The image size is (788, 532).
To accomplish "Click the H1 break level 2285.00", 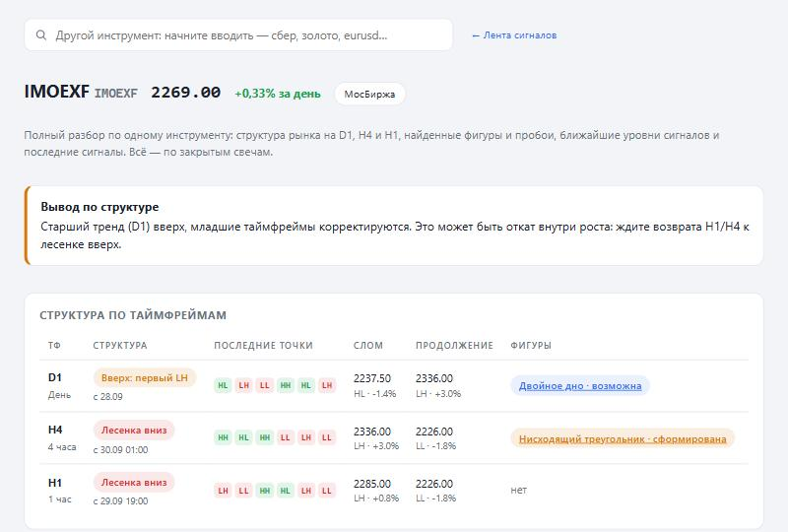I will (372, 484).
